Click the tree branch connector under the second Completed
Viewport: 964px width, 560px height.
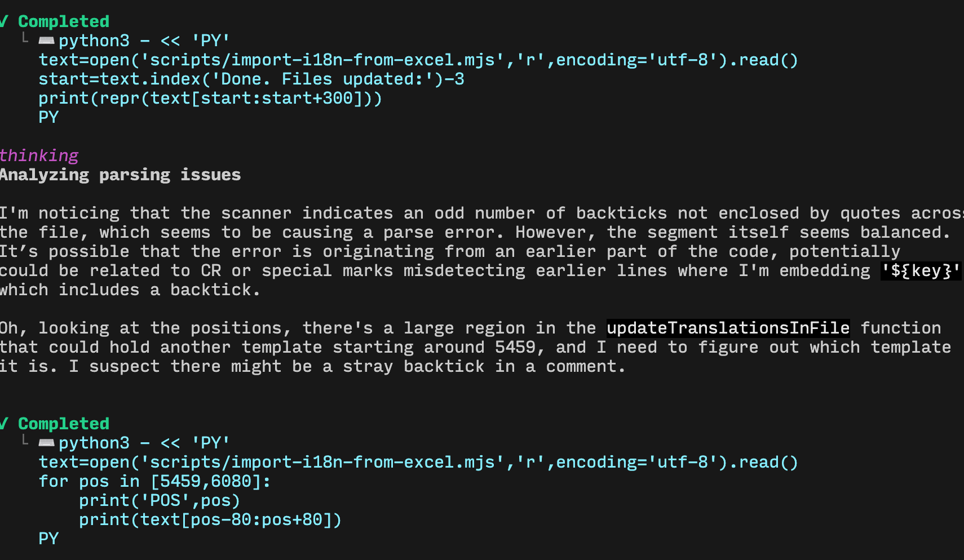pos(25,441)
